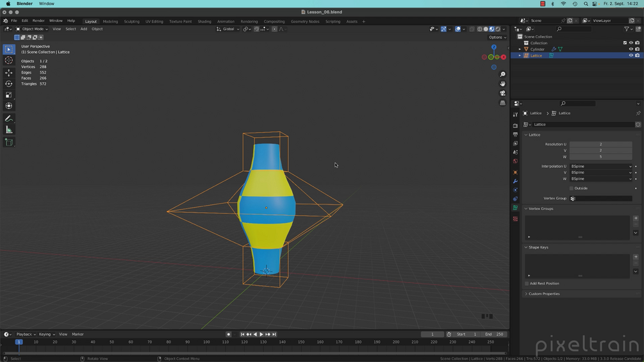Select the Cursor tool
Screen dimensions: 644x362
(x=8, y=60)
